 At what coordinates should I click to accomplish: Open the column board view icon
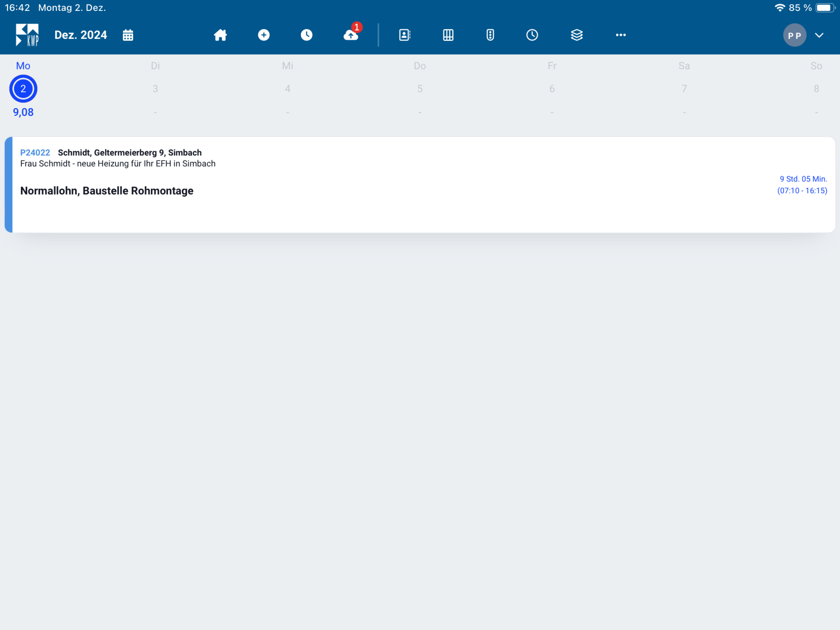[448, 35]
